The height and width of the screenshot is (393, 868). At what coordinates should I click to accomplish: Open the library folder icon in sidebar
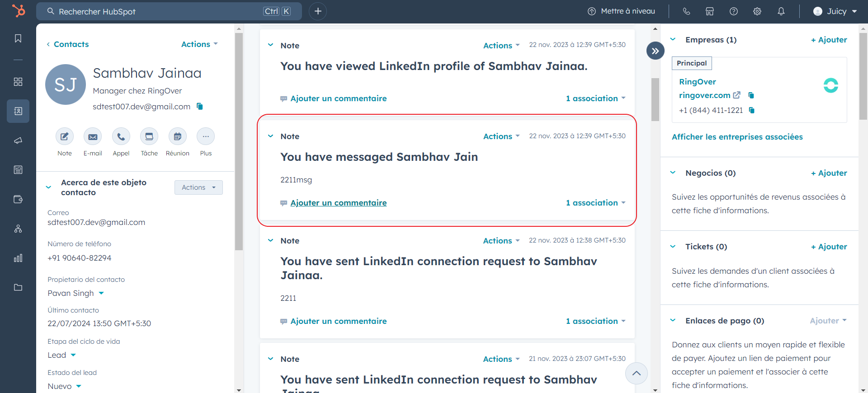coord(18,287)
